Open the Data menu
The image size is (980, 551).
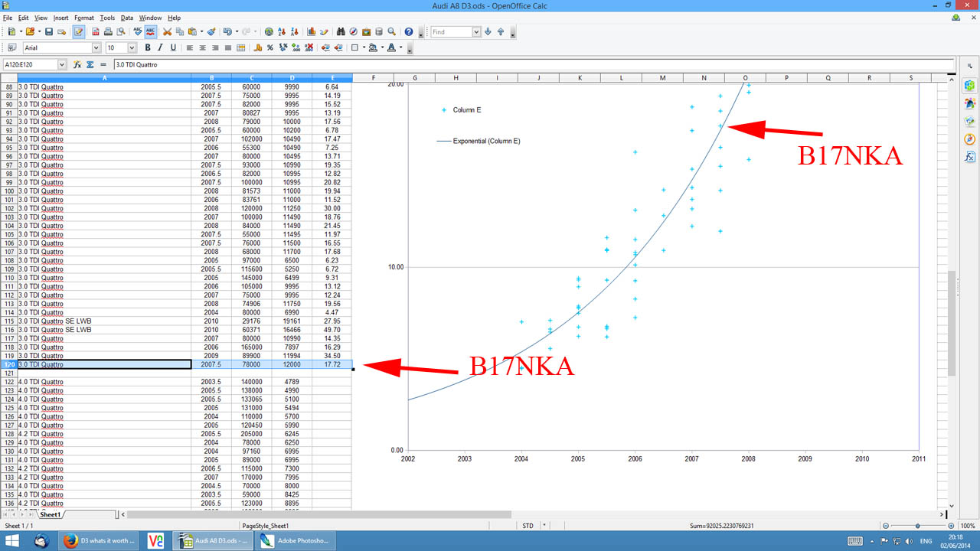(127, 18)
